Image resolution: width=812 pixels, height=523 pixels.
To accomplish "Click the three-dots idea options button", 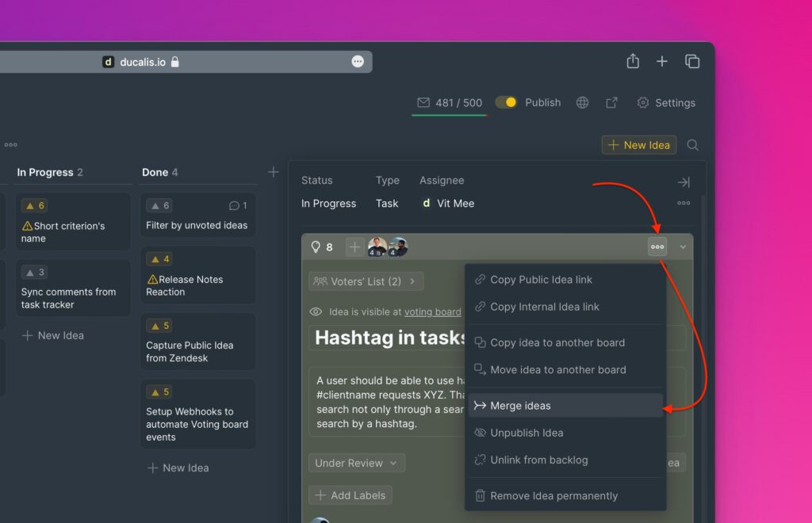I will [x=657, y=246].
